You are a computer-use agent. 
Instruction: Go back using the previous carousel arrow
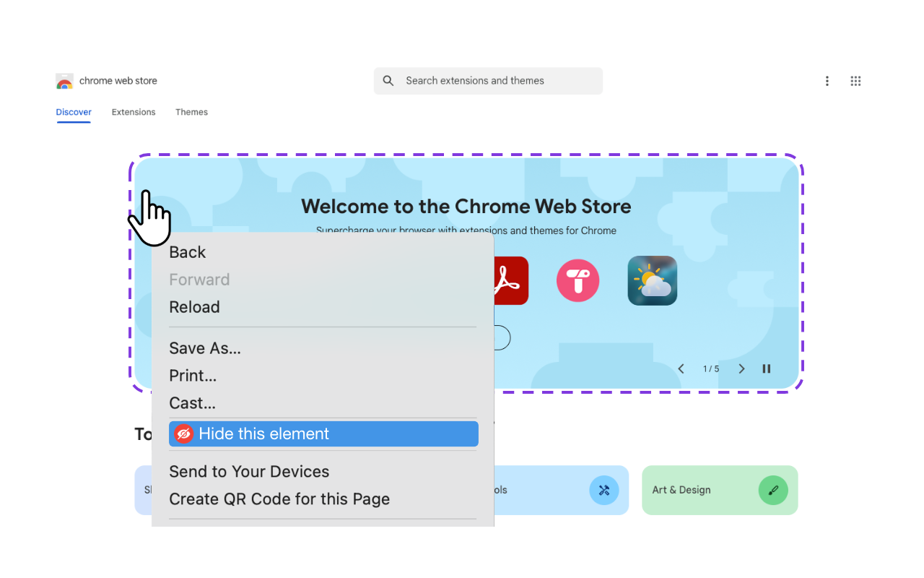(x=681, y=368)
